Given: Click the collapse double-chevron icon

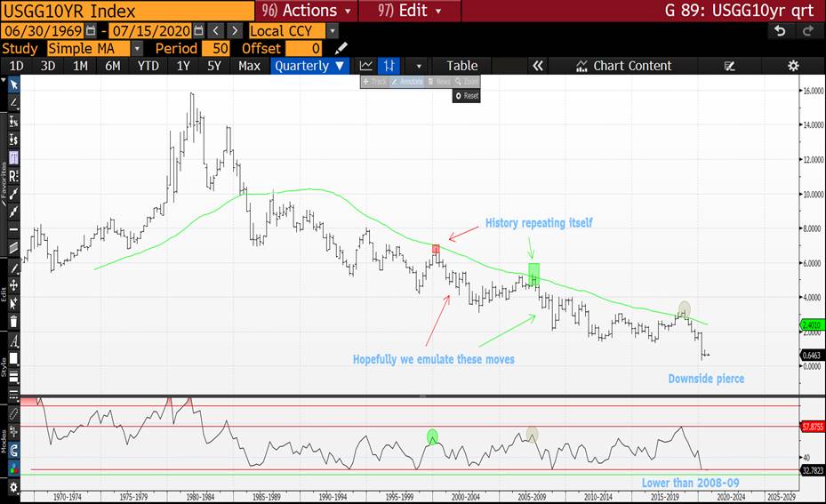Looking at the screenshot, I should coord(537,66).
